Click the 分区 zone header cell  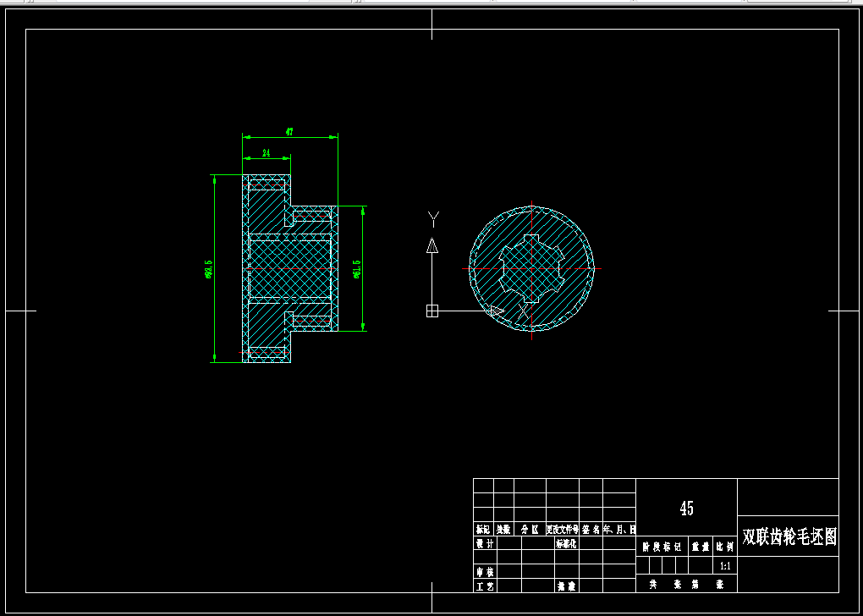point(530,530)
